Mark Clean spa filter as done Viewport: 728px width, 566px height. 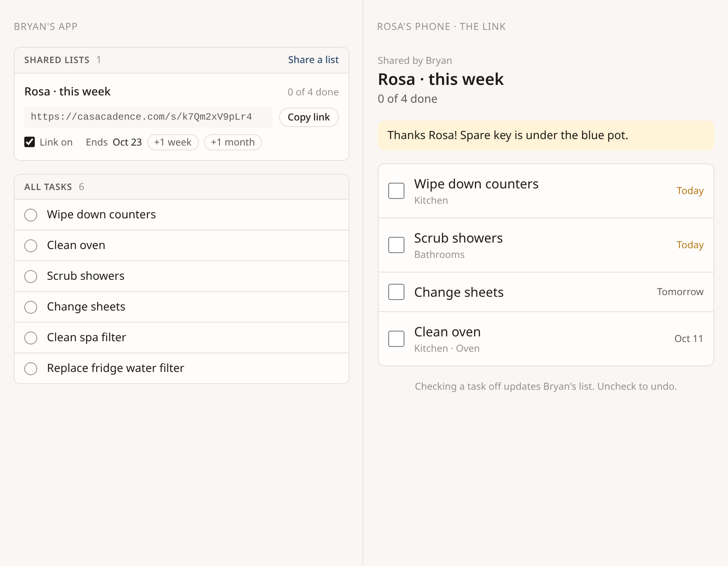click(31, 338)
